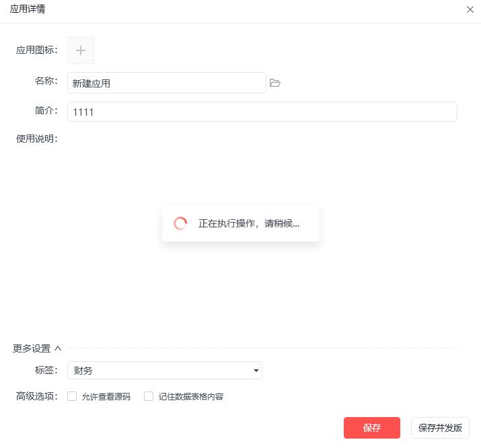Focus the 名称 field containing 新建应用
481x448 pixels.
tap(167, 83)
